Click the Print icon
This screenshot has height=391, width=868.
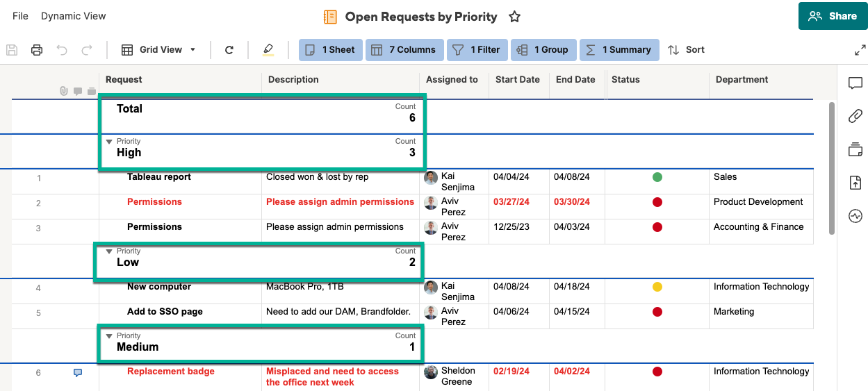37,50
